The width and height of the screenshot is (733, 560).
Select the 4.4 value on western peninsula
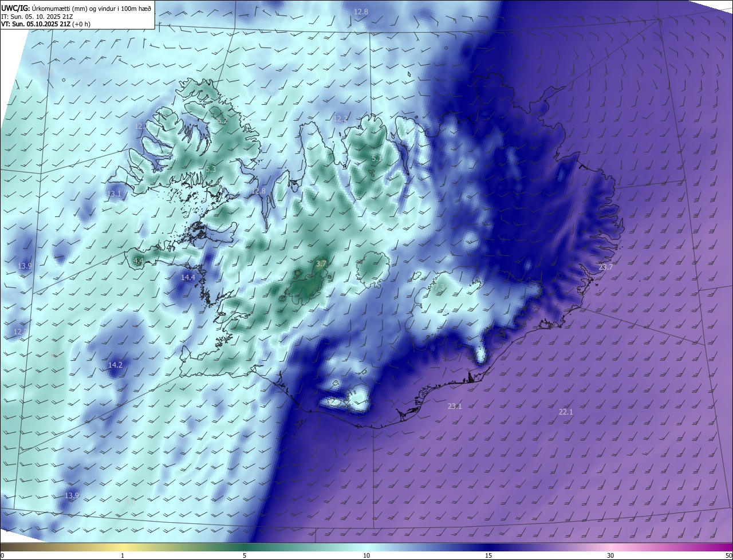click(x=138, y=261)
